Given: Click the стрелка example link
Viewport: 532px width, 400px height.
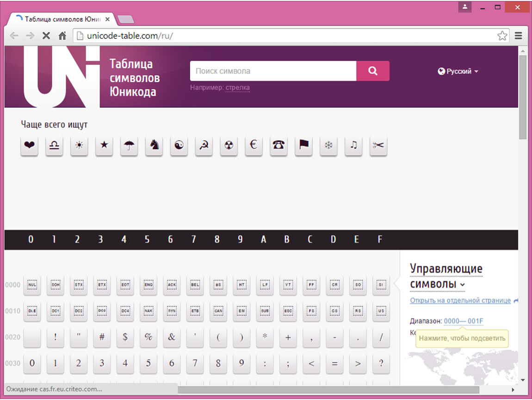Looking at the screenshot, I should tap(237, 87).
